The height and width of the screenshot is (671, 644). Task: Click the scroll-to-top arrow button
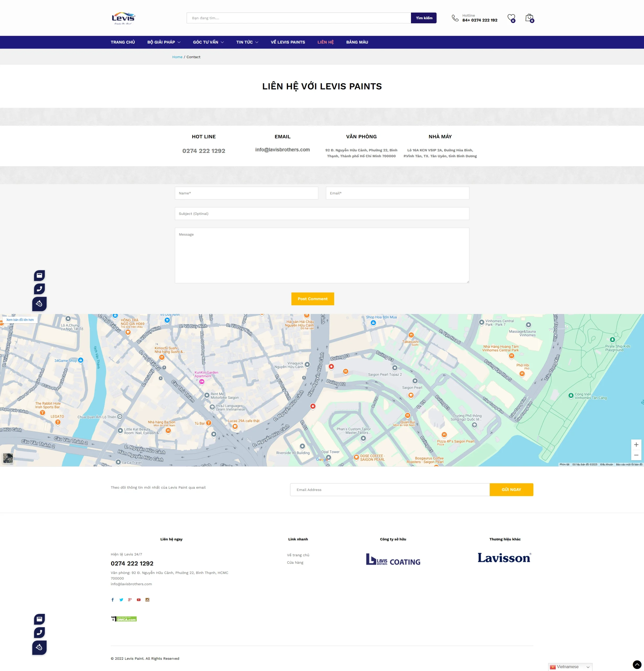click(637, 665)
